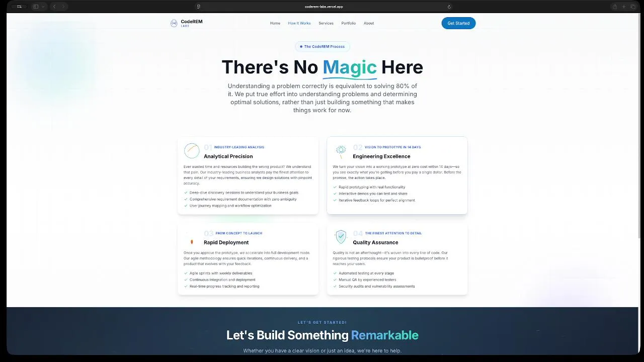Click 'Security audits and vulnerability assessments' text
Image resolution: width=644 pixels, height=362 pixels.
pyautogui.click(x=377, y=286)
